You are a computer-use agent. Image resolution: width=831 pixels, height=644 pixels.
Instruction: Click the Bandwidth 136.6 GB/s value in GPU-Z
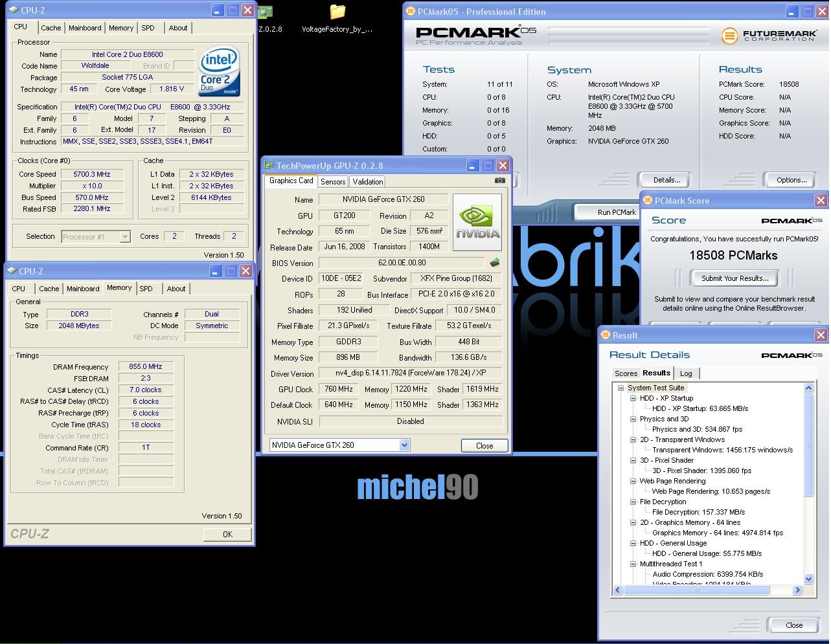tap(469, 357)
